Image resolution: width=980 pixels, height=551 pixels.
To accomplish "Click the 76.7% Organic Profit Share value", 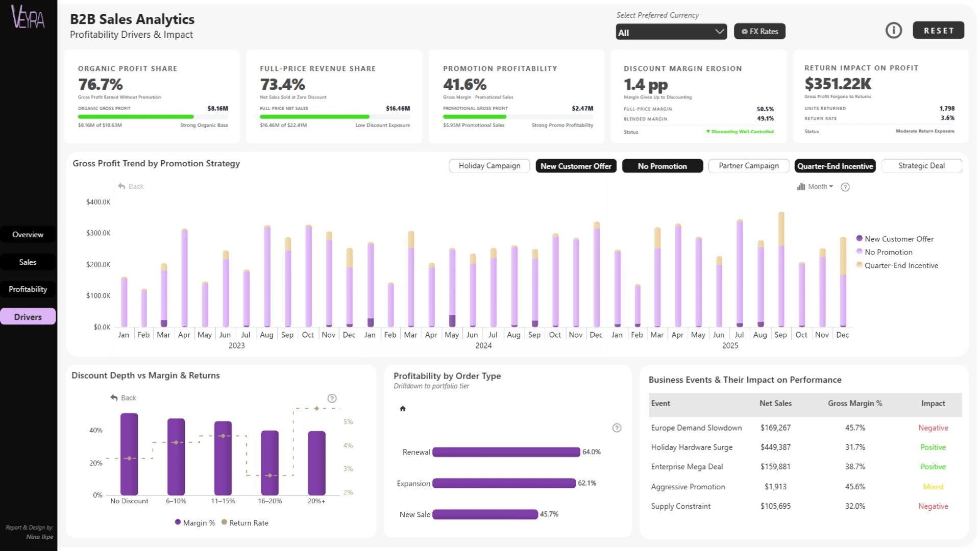I will point(101,84).
